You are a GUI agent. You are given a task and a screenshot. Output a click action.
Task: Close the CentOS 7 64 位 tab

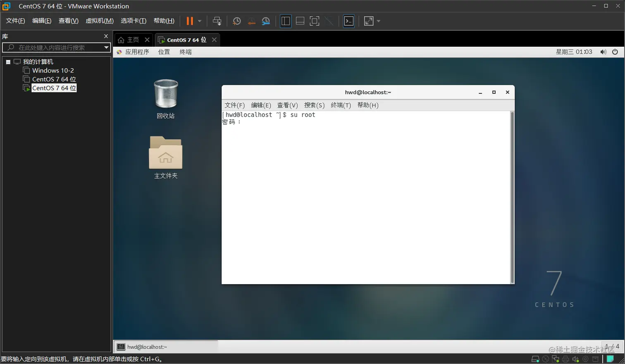coord(214,40)
